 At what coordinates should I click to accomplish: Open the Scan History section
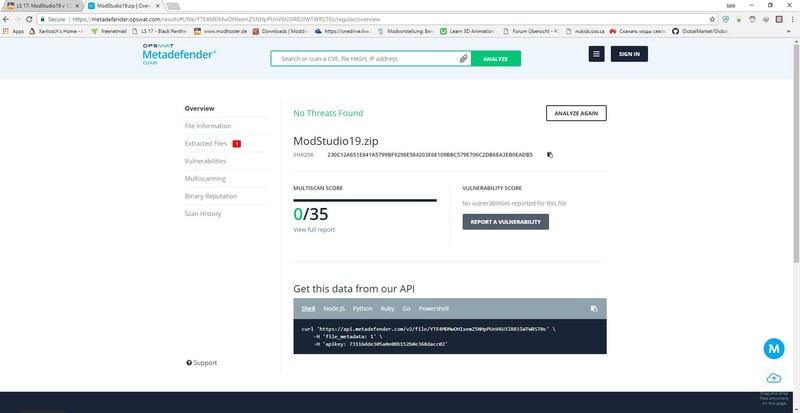pos(203,213)
